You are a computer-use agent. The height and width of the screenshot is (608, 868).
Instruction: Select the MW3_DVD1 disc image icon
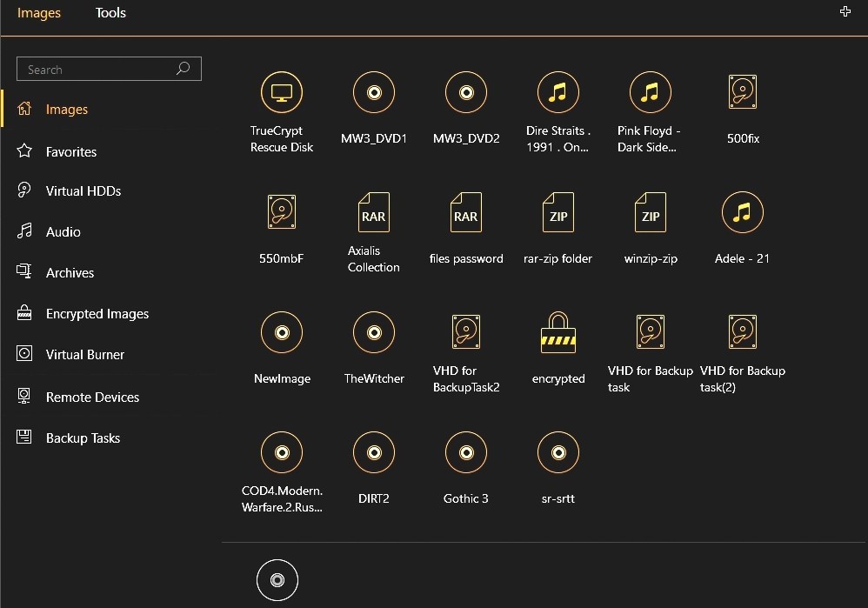pyautogui.click(x=374, y=92)
